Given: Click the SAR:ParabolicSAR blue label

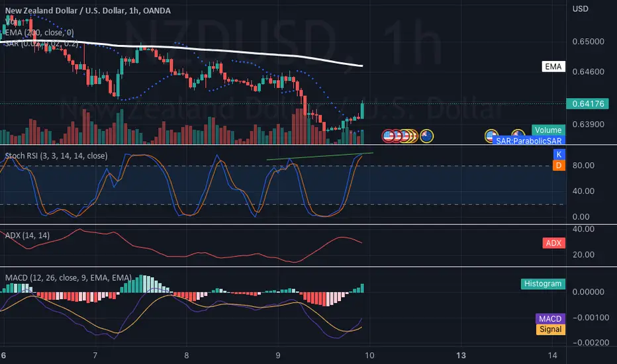Looking at the screenshot, I should tap(528, 140).
